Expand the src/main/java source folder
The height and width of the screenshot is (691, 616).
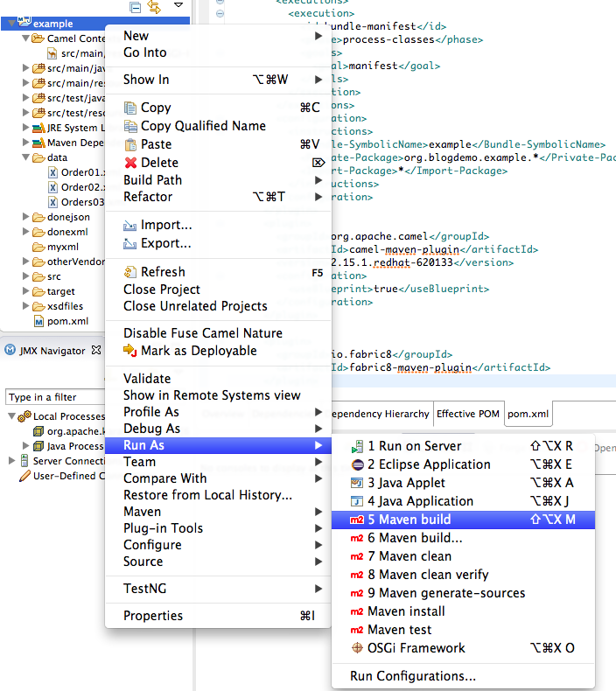click(26, 68)
